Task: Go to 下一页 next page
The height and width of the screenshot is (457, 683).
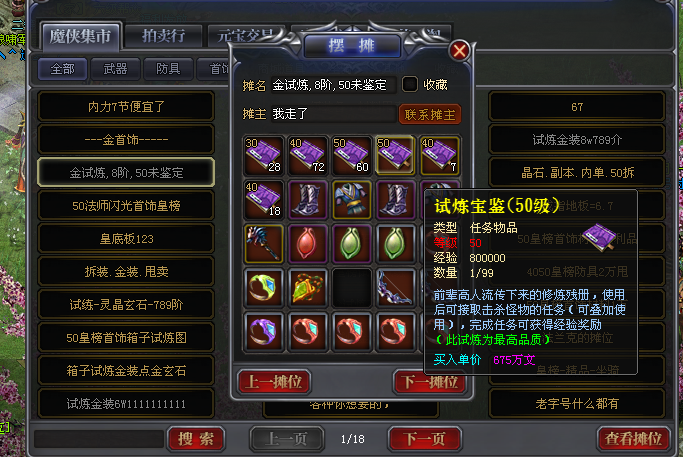Action: (425, 439)
